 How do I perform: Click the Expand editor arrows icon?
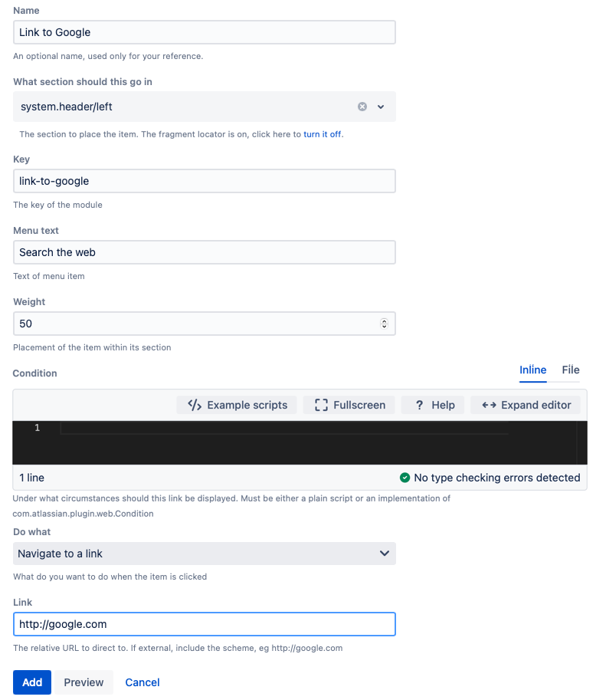(x=489, y=405)
